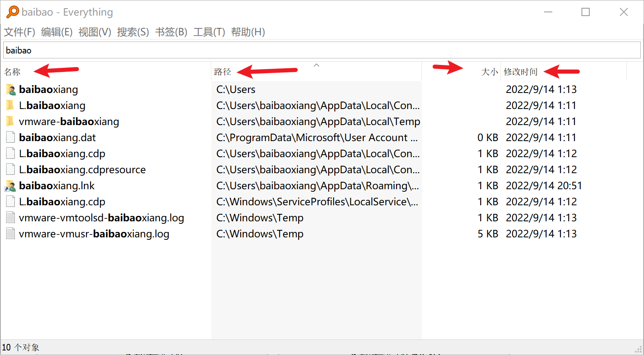Click the AppData\Roaming path cell

[x=317, y=186]
